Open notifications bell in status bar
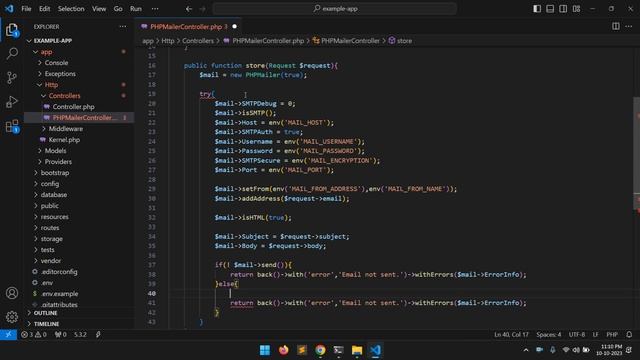640x360 pixels. pyautogui.click(x=629, y=335)
